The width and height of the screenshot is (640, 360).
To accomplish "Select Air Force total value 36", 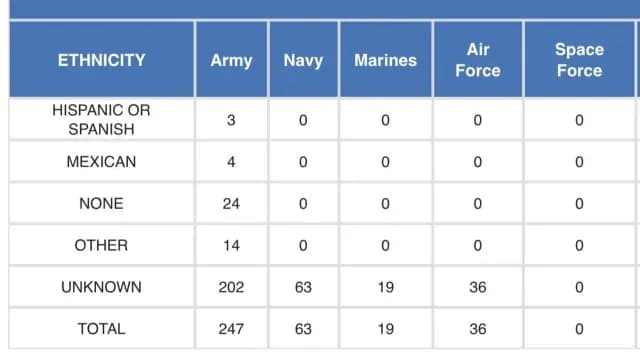I will click(478, 329).
